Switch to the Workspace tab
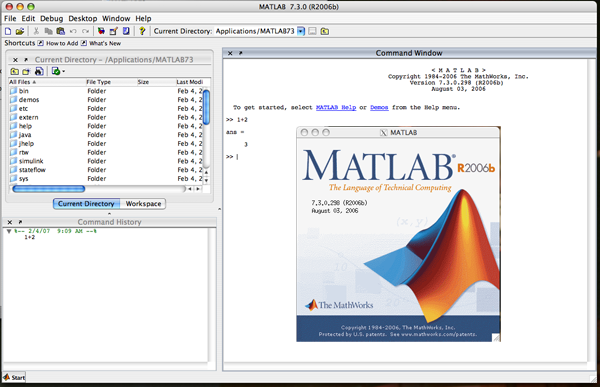 pos(143,204)
